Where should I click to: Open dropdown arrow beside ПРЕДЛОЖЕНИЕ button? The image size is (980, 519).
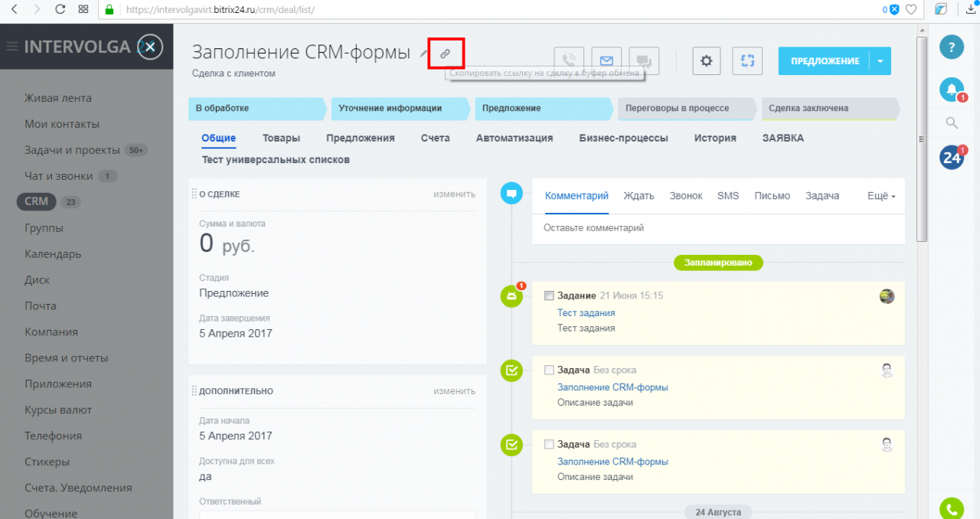880,61
